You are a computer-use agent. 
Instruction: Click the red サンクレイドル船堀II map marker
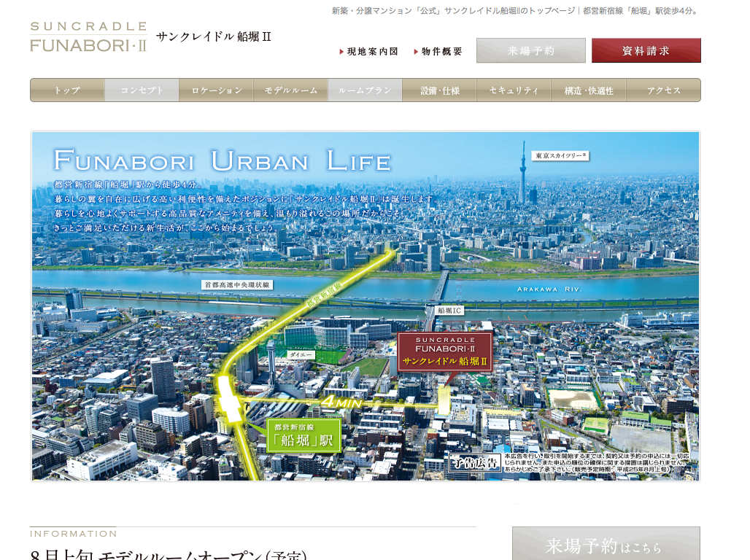point(444,352)
